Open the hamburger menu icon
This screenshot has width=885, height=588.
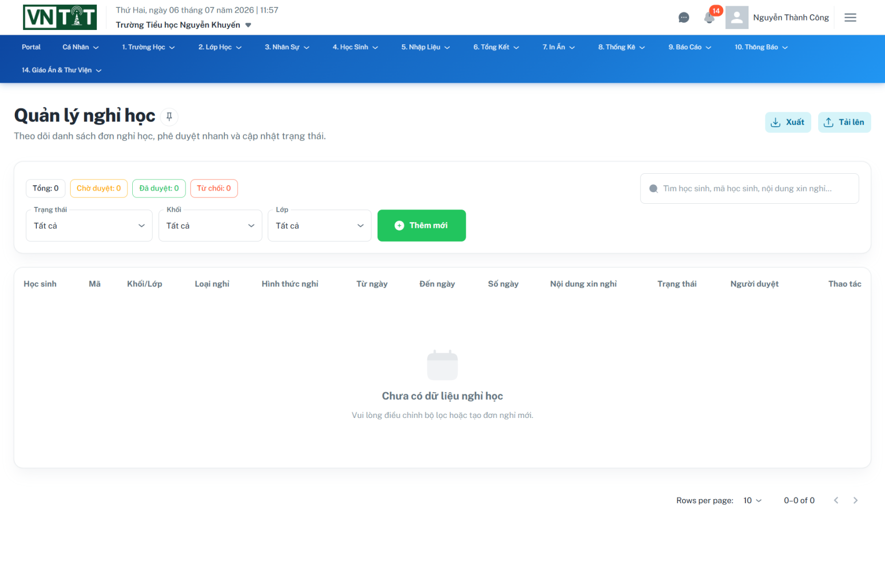coord(850,17)
